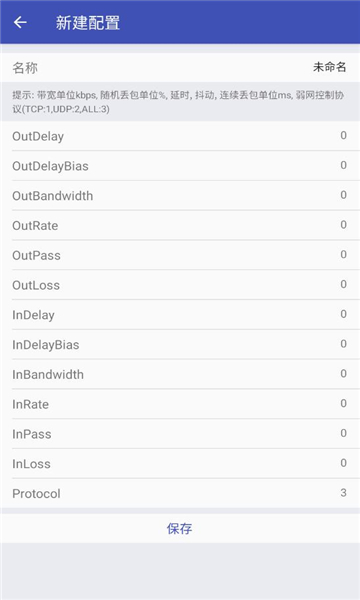This screenshot has height=600, width=360.
Task: Select the InDelay value field
Action: pos(343,314)
